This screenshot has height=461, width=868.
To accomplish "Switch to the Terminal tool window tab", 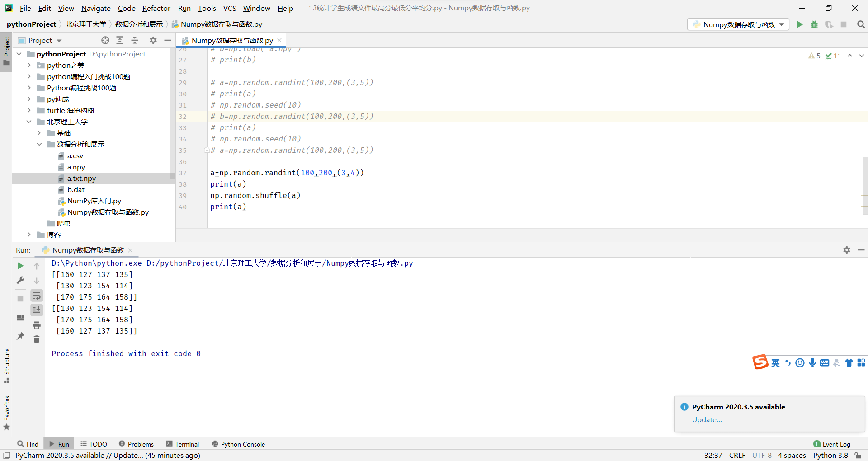I will point(182,444).
